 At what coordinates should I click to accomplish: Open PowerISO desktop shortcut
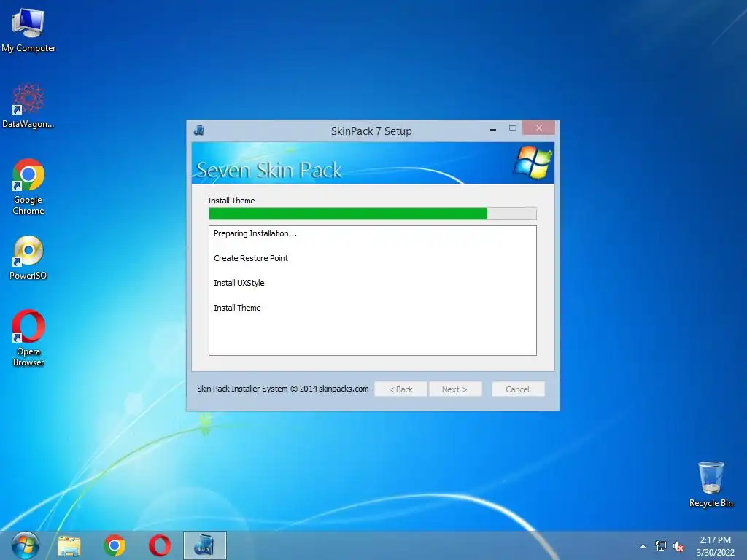pos(28,257)
